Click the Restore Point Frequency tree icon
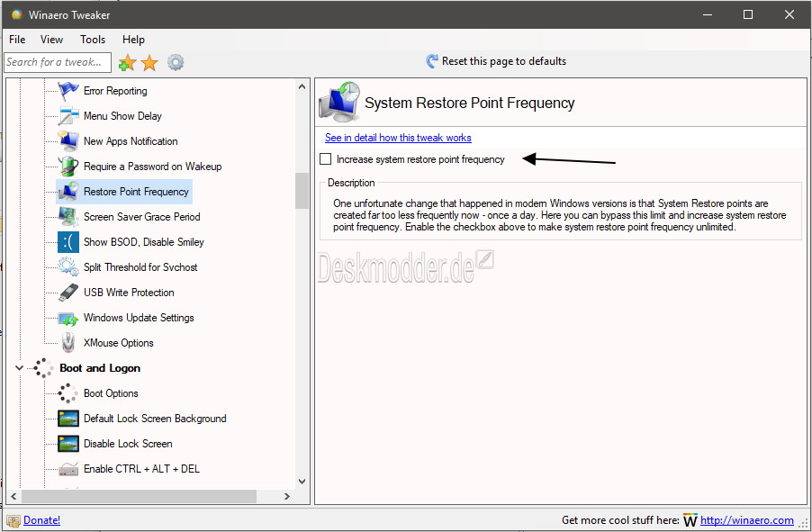The width and height of the screenshot is (812, 532). point(68,192)
